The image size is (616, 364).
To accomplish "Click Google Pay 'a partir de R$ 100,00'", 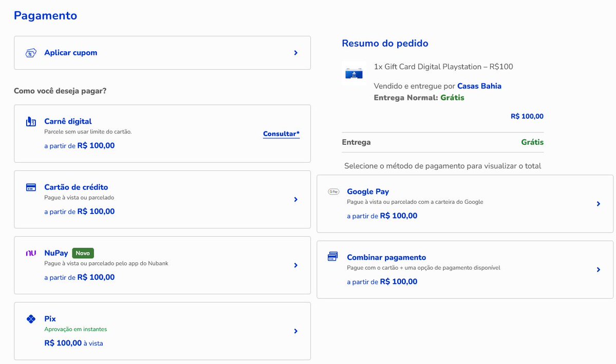I will (x=382, y=216).
